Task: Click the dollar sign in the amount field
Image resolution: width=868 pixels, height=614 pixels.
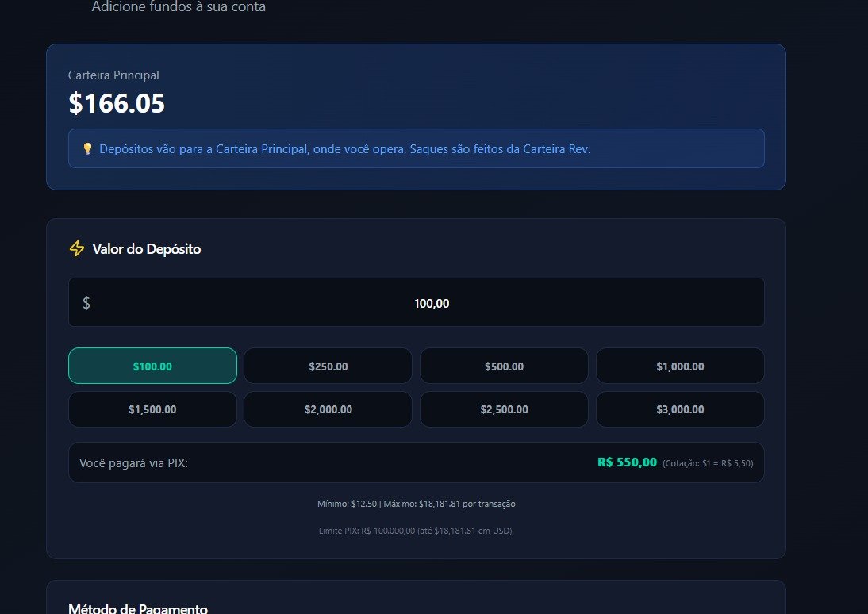Action: [x=86, y=303]
